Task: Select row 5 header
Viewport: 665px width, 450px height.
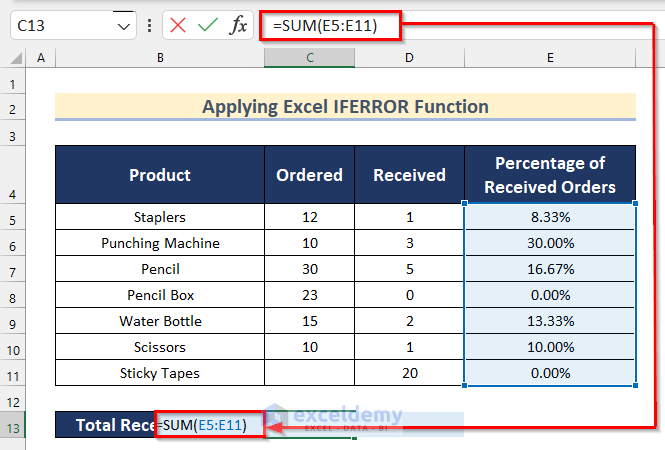Action: click(x=13, y=216)
